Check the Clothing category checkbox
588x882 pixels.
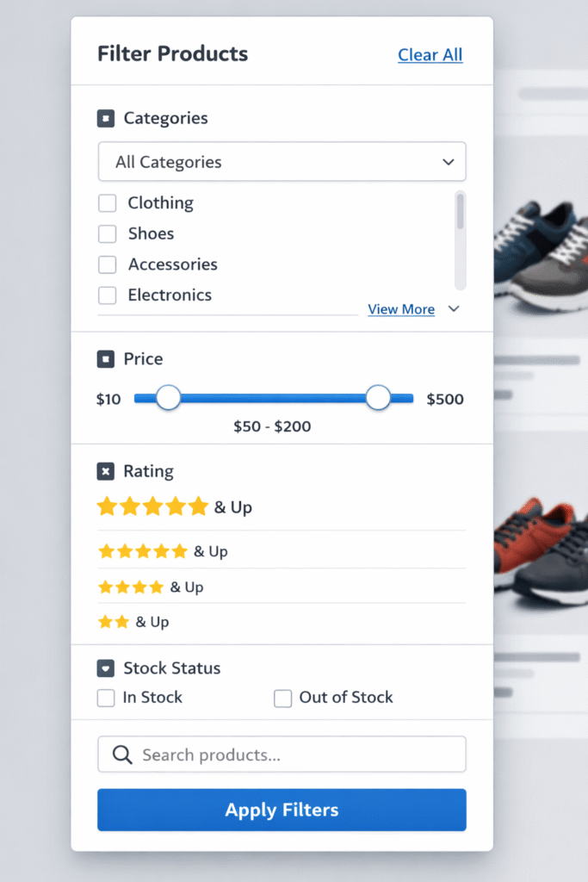(108, 203)
